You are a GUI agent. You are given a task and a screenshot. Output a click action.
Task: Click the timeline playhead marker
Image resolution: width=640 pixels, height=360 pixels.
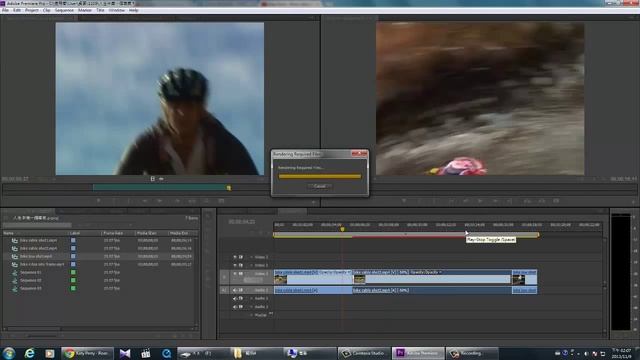tap(342, 229)
